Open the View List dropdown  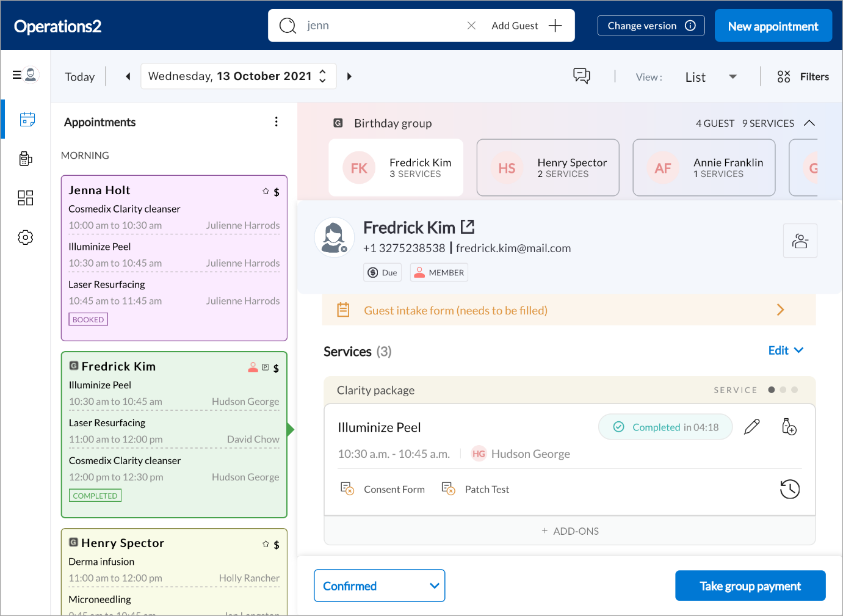711,77
